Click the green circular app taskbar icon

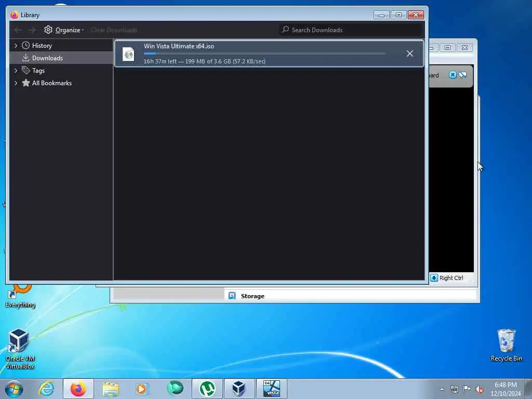[x=175, y=389]
